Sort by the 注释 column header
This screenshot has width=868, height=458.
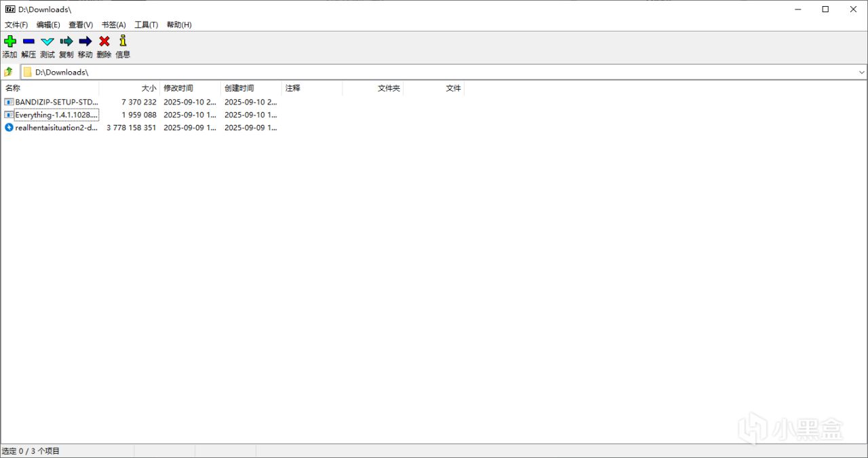(313, 88)
